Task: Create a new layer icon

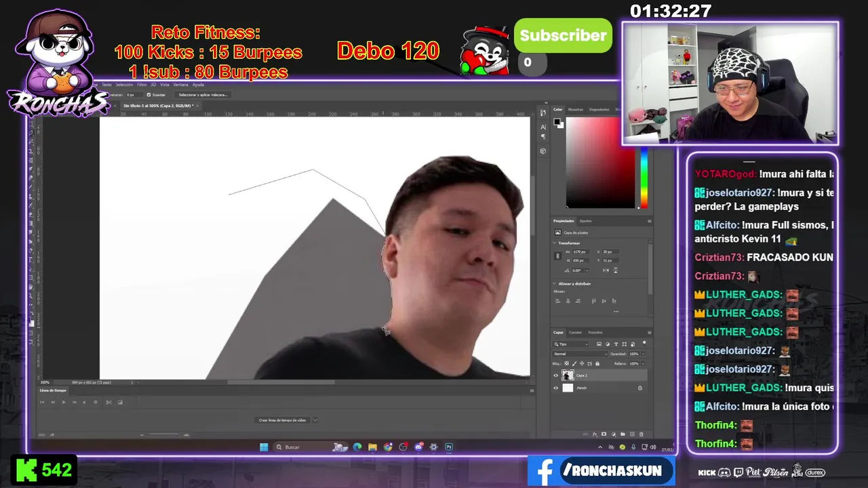Action: [632, 434]
